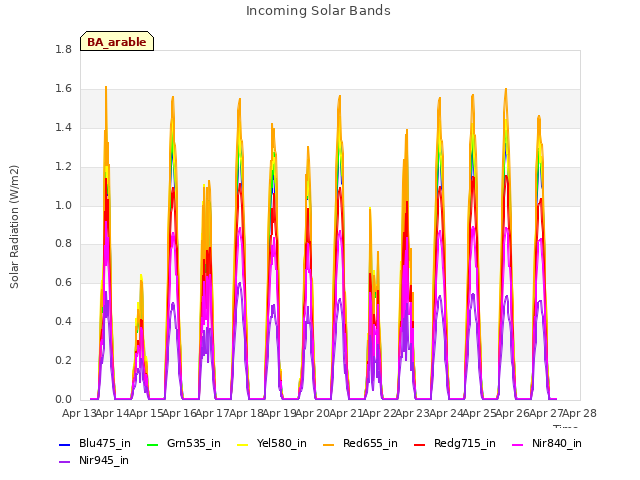Click the Apr 28 x-axis date label
The height and width of the screenshot is (480, 640).
(580, 413)
